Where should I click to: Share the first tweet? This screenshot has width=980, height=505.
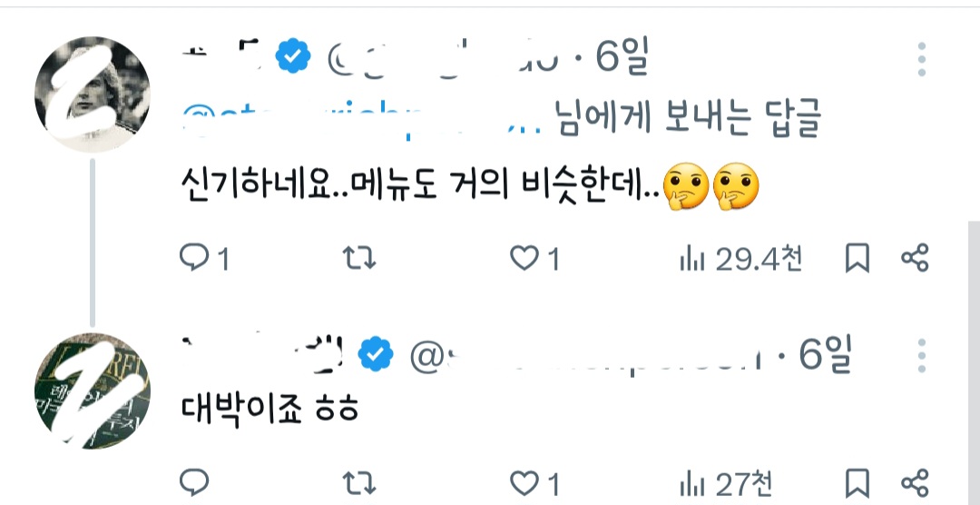915,260
